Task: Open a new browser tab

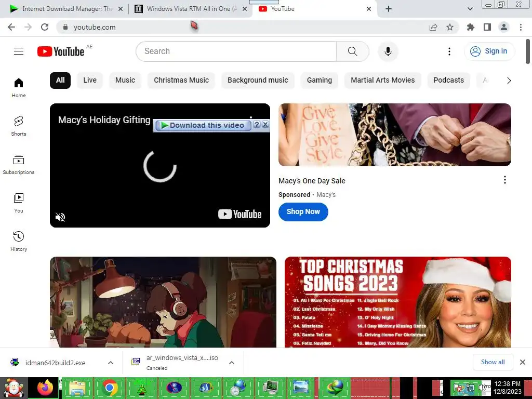Action: coord(389,9)
